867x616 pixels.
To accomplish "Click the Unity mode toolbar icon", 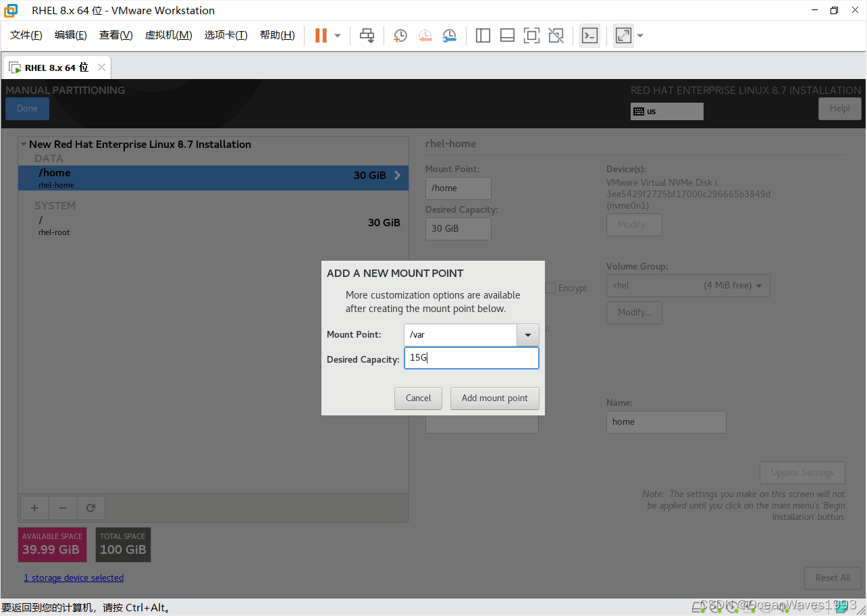I will click(x=556, y=36).
